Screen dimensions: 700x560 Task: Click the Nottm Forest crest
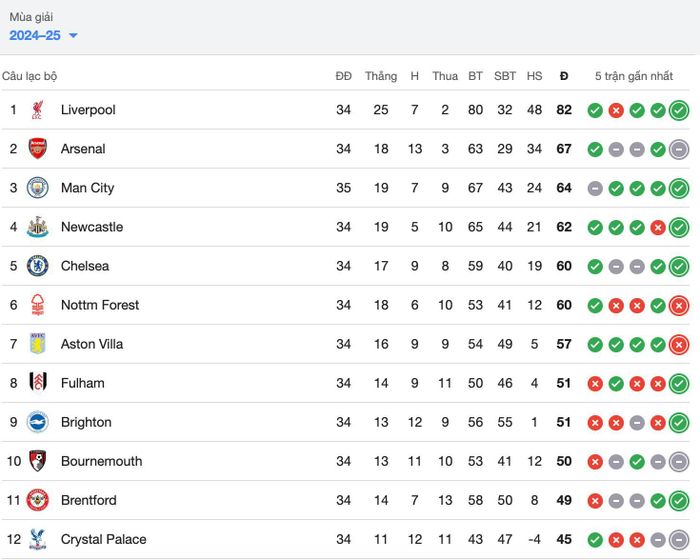(38, 305)
